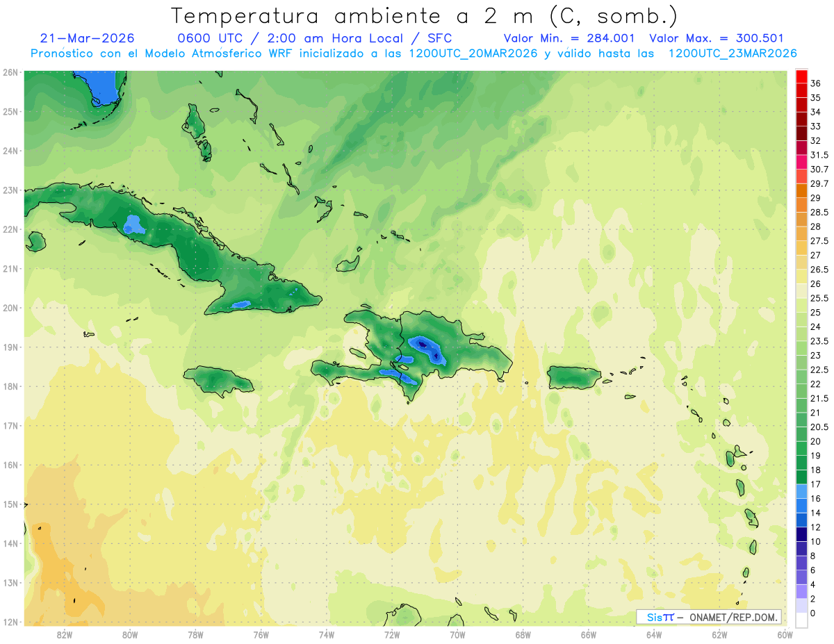Image resolution: width=834 pixels, height=644 pixels.
Task: Pick the blue 14 degree legend swatch
Action: coord(801,506)
